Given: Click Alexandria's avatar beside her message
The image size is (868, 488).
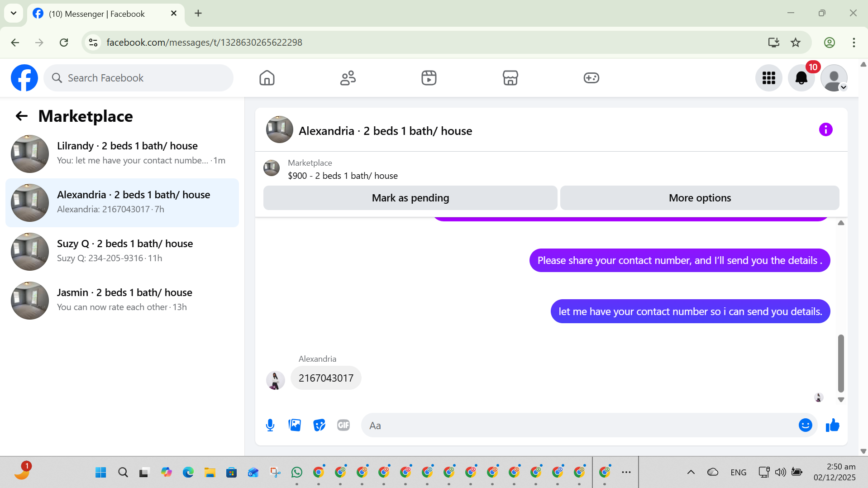Looking at the screenshot, I should (x=275, y=380).
